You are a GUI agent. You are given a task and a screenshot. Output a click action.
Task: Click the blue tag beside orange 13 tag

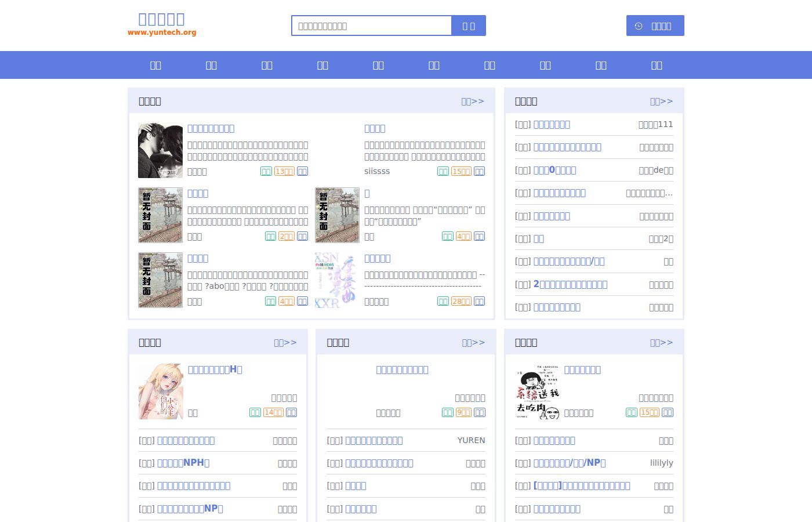tap(302, 171)
